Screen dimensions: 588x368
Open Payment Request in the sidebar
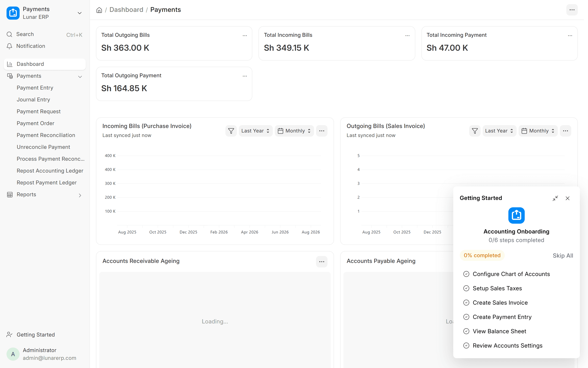click(x=39, y=111)
